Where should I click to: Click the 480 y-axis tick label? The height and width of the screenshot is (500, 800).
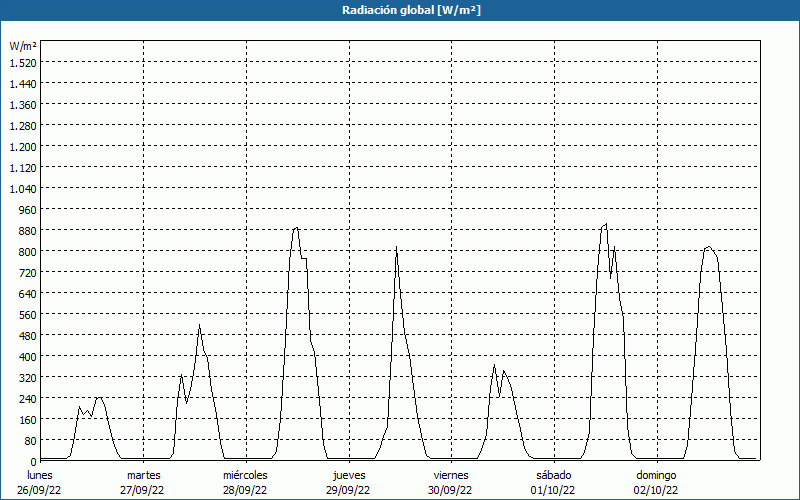(x=28, y=336)
